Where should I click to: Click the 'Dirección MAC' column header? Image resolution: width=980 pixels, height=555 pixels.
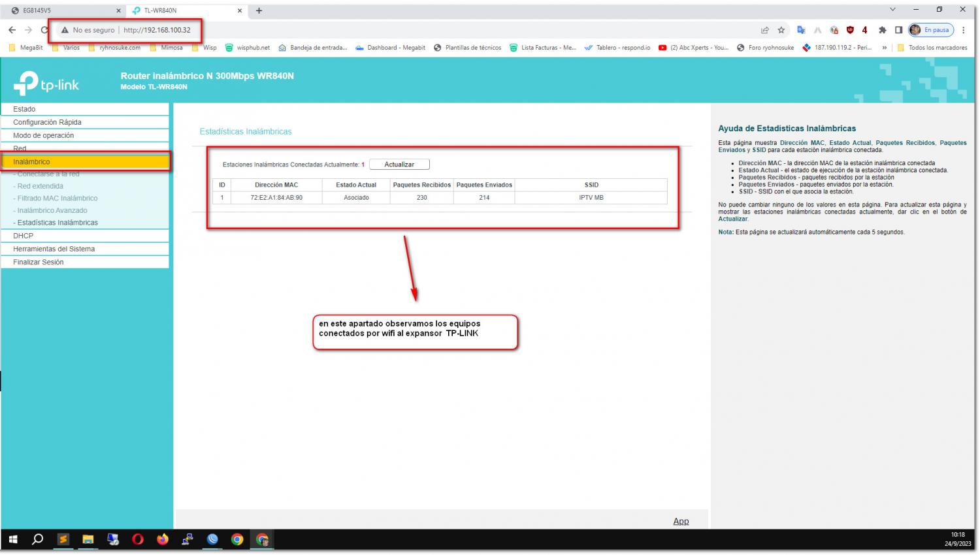(276, 185)
